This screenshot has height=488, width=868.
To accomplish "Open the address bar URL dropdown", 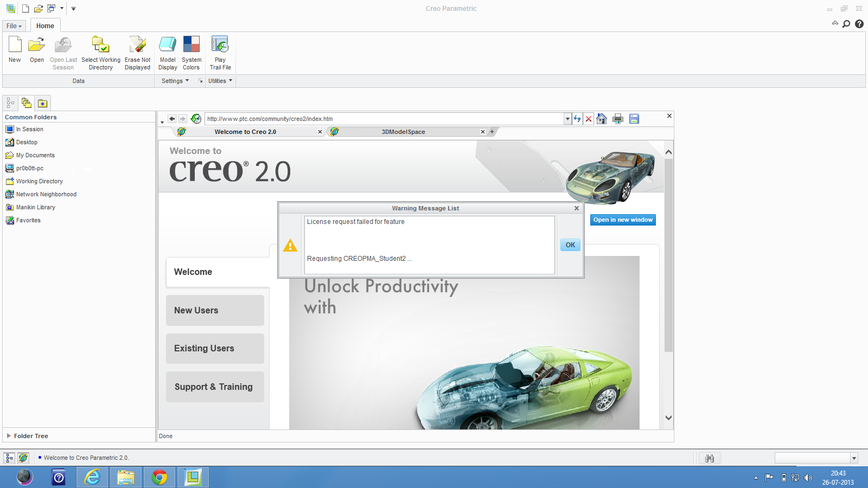I will tap(567, 119).
